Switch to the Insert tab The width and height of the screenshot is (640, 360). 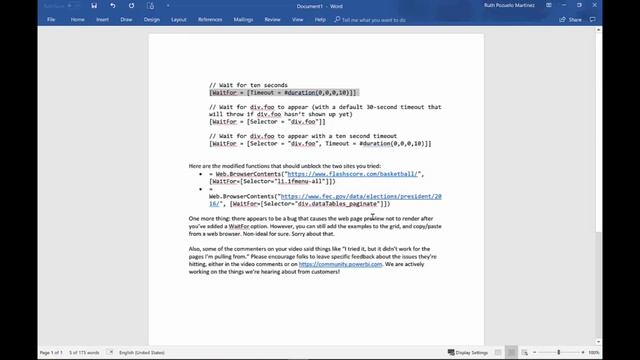[102, 20]
